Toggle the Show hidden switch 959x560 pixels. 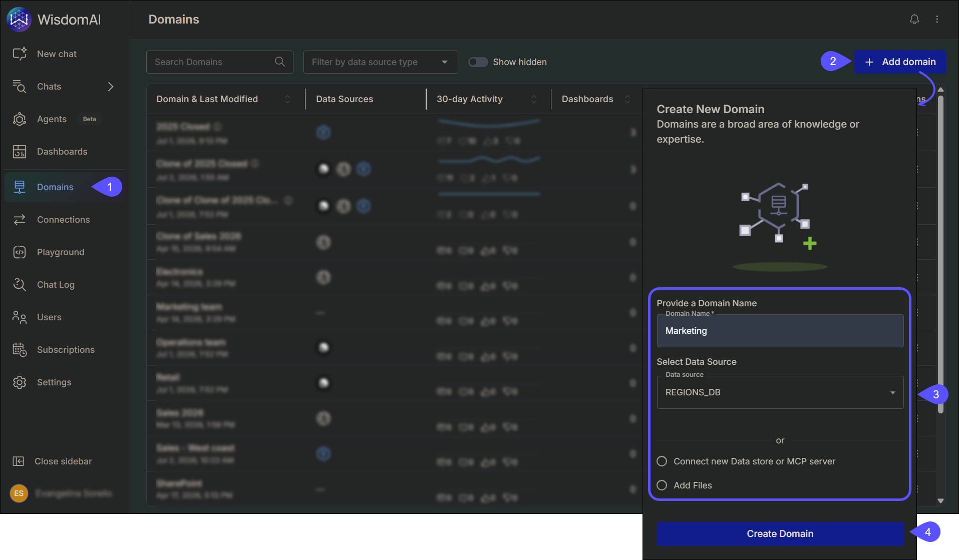478,62
